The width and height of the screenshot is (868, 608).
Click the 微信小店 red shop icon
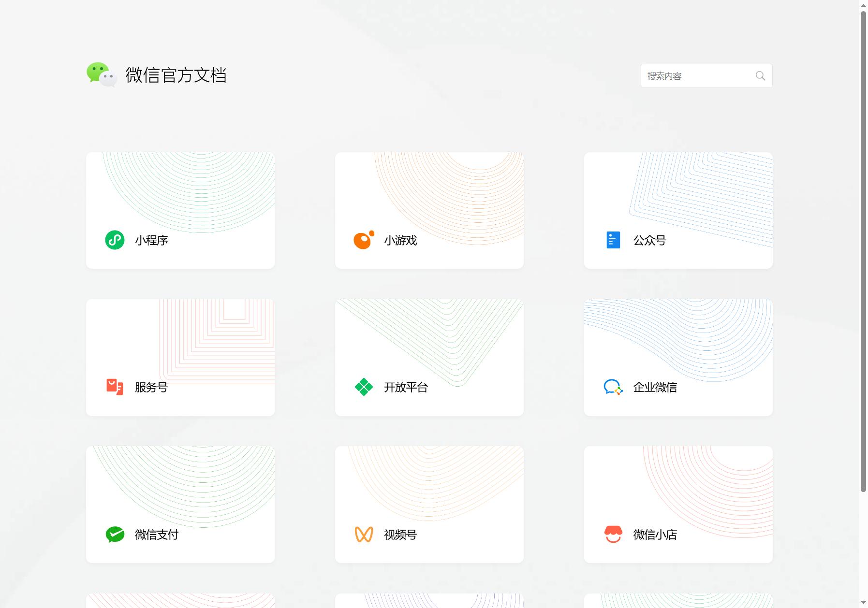[x=613, y=534]
